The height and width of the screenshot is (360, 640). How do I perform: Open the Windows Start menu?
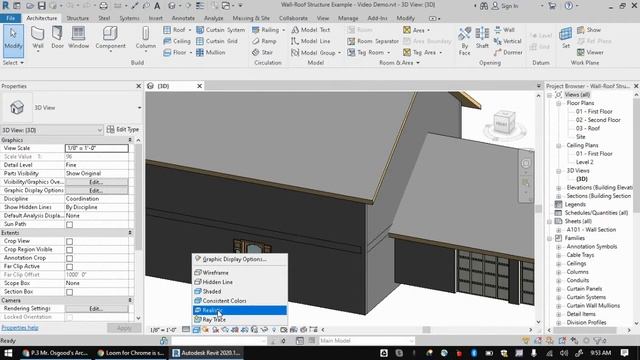coord(8,353)
